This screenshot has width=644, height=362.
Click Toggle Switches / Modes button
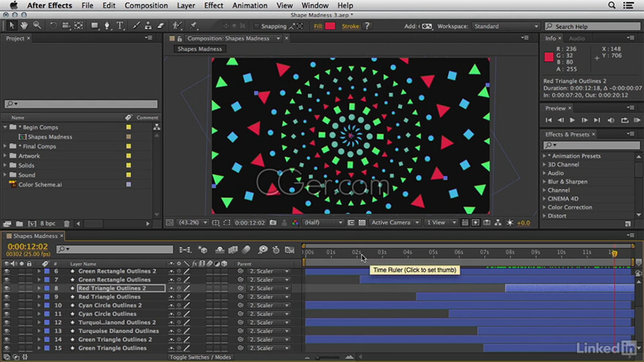click(201, 357)
